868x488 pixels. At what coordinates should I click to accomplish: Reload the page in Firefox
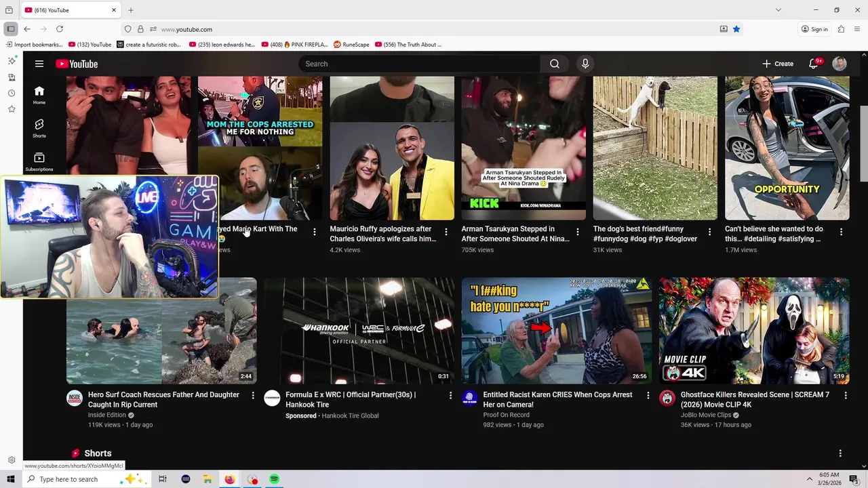click(60, 29)
